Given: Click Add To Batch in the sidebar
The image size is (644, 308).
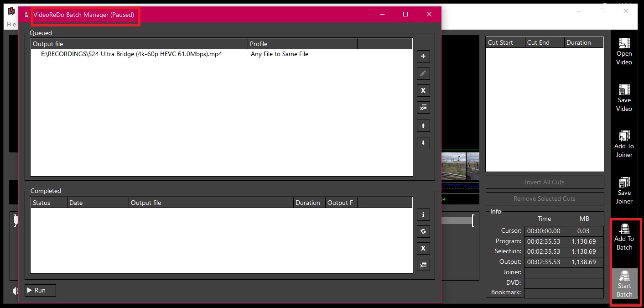Looking at the screenshot, I should tap(624, 237).
